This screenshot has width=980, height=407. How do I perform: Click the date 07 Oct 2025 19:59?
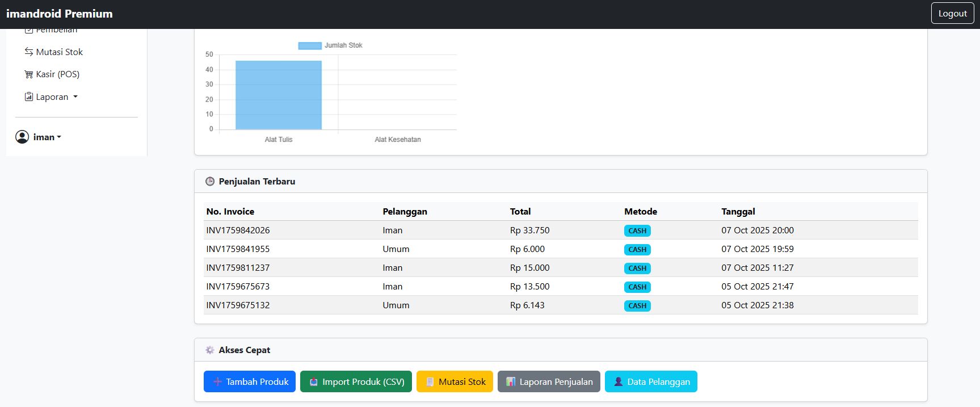(x=758, y=249)
